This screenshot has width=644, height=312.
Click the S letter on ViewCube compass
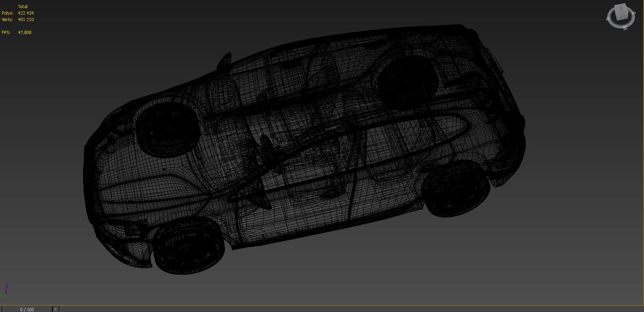click(x=634, y=13)
